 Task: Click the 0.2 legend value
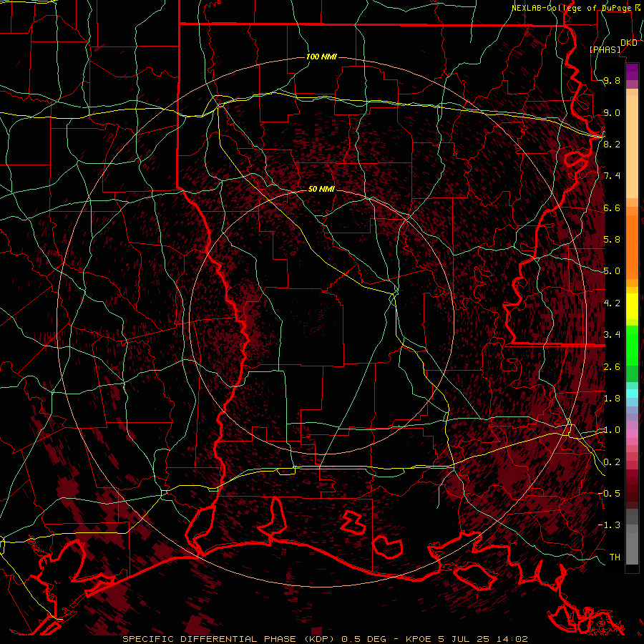tap(612, 462)
